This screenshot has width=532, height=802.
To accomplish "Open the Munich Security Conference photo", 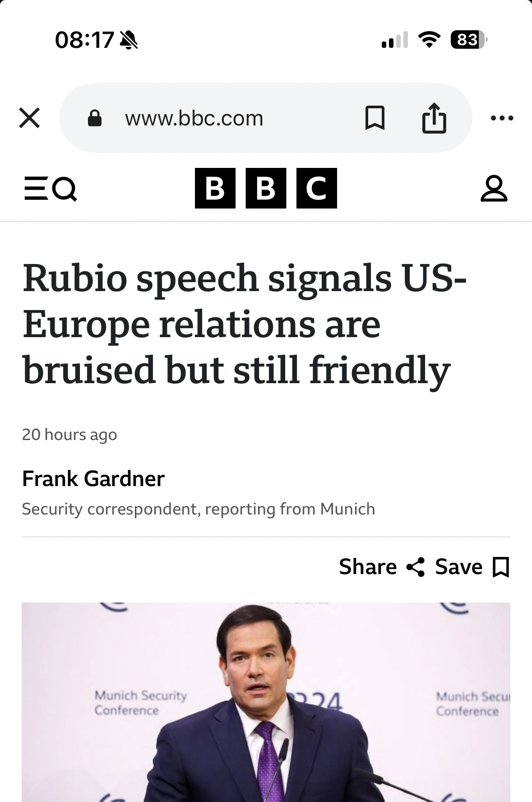I will [266, 702].
